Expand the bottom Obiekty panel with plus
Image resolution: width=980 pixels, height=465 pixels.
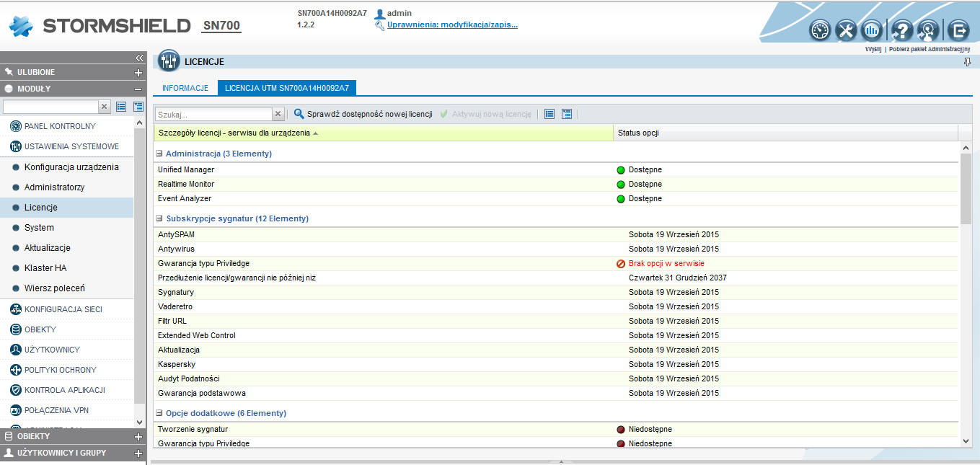pyautogui.click(x=138, y=437)
